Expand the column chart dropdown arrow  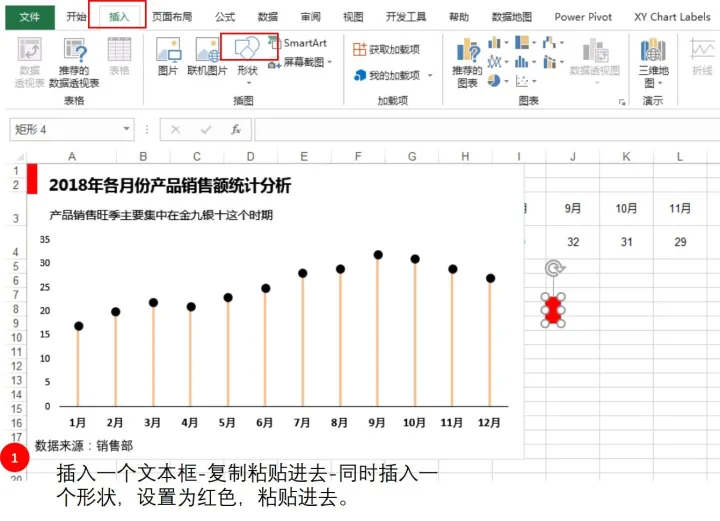tap(506, 43)
